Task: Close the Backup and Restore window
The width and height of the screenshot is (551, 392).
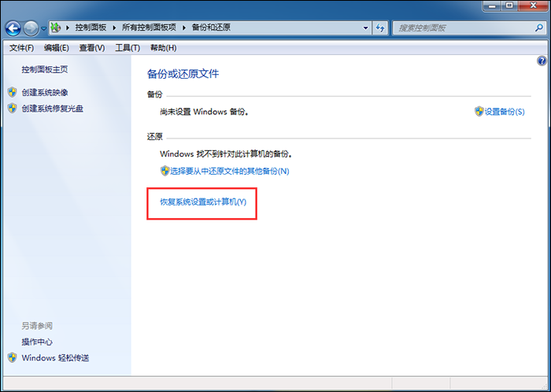Action: (533, 6)
